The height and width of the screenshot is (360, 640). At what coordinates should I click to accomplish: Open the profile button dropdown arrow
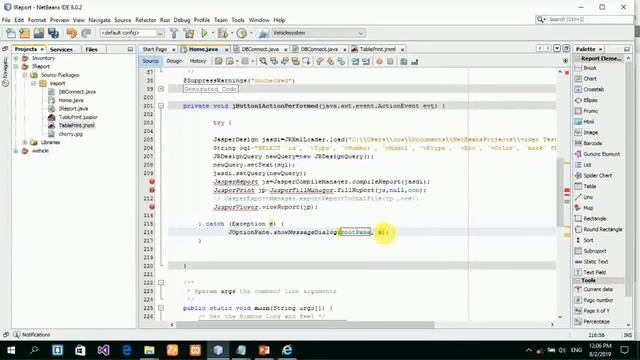251,33
